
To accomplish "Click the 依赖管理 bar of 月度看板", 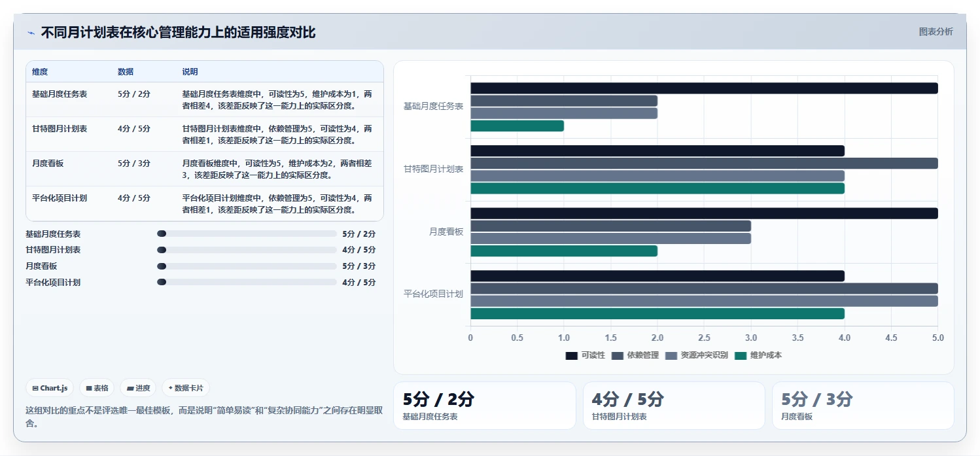I will click(x=610, y=226).
